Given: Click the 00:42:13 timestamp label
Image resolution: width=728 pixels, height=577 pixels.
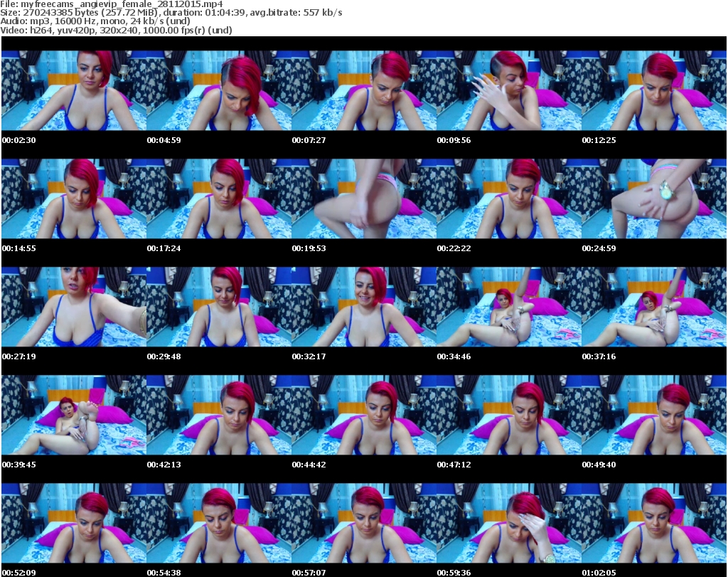Looking at the screenshot, I should tap(164, 465).
